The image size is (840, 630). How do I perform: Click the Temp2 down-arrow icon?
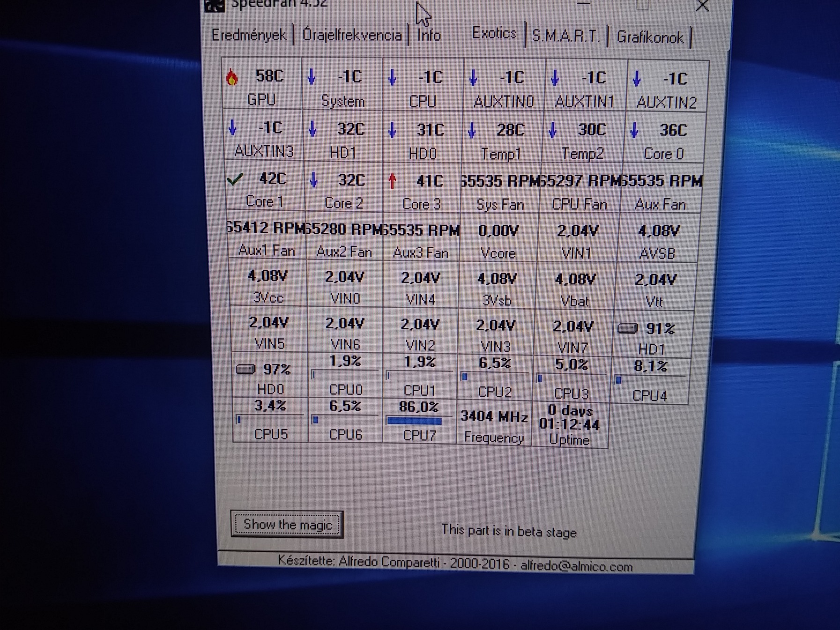pos(553,130)
